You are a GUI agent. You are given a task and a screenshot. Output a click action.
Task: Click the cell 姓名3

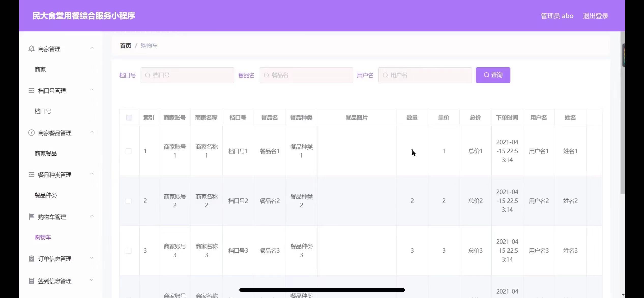(x=570, y=251)
